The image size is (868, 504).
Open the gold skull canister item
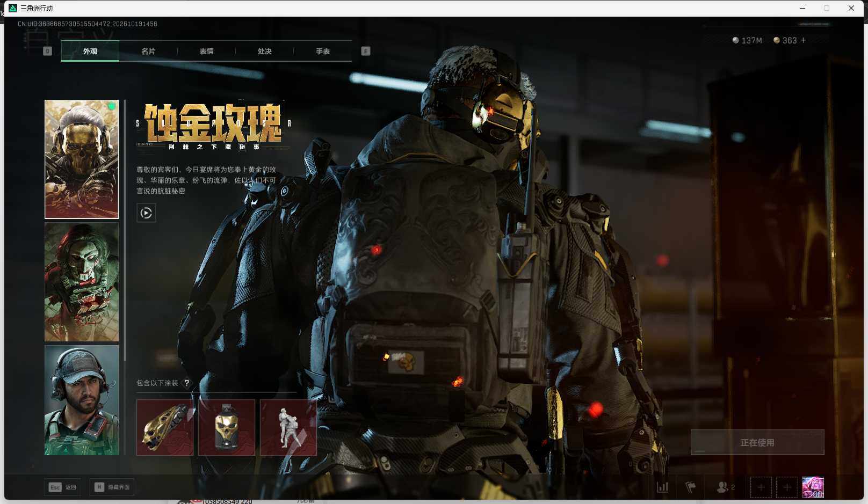pos(227,427)
